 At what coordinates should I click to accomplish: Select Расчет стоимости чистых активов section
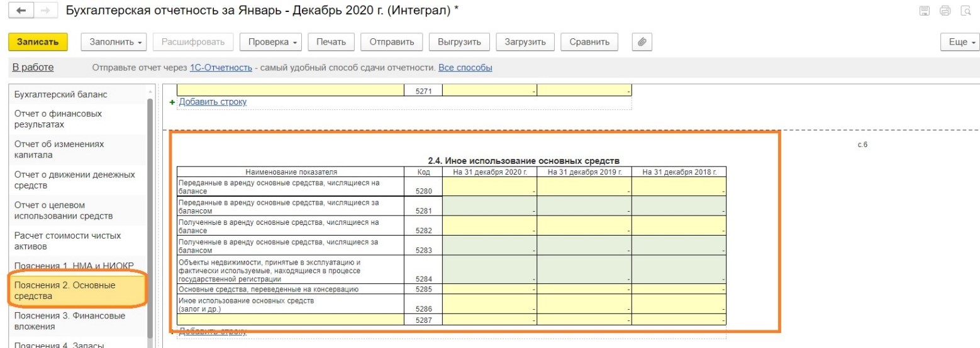coord(78,241)
